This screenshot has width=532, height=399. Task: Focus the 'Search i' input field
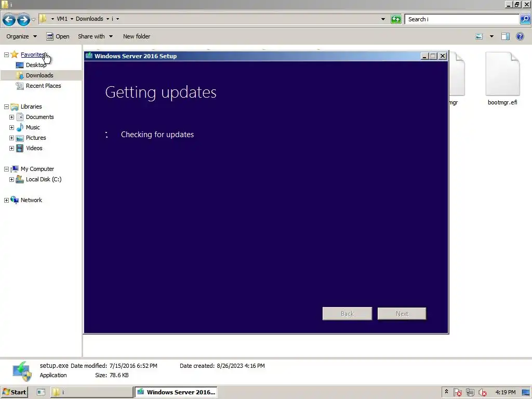click(462, 19)
